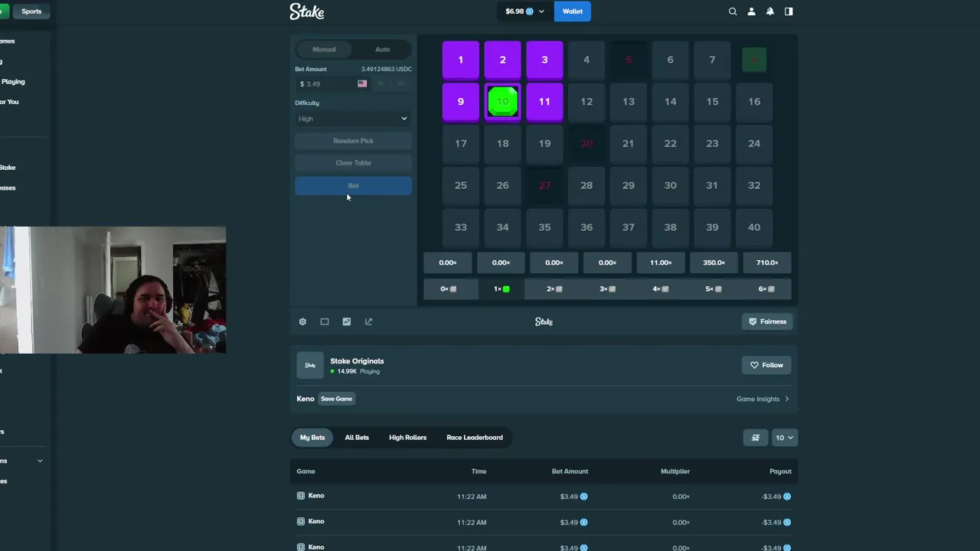This screenshot has height=551, width=980.
Task: Expand Game Insights arrow
Action: (786, 399)
